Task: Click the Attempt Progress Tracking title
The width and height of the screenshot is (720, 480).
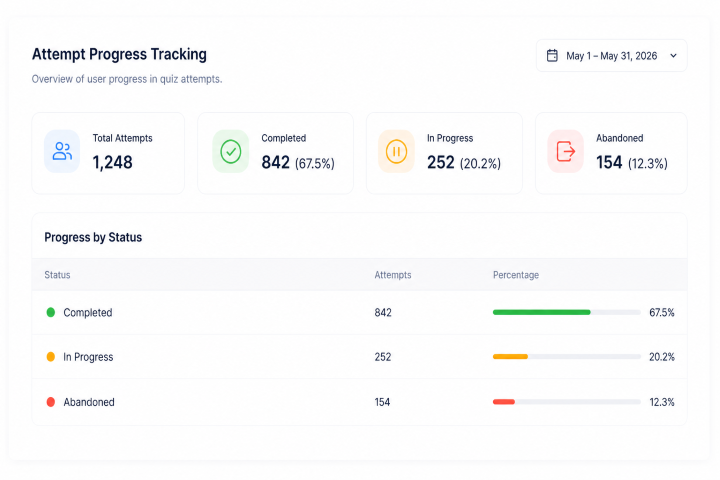Action: pos(119,54)
